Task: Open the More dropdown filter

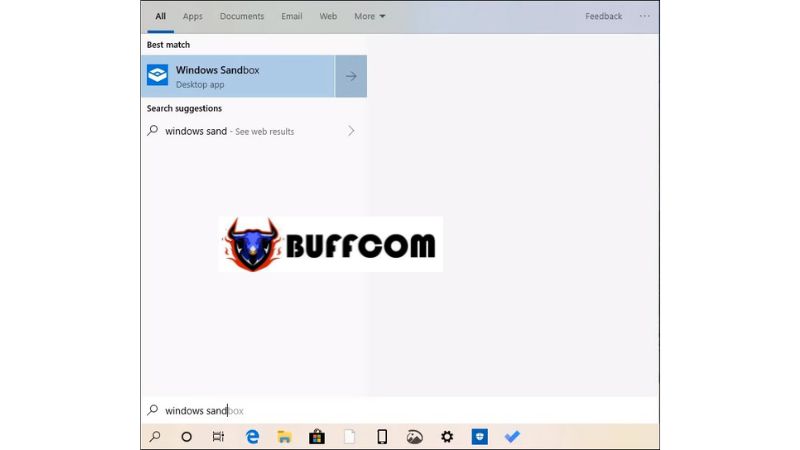Action: (369, 16)
